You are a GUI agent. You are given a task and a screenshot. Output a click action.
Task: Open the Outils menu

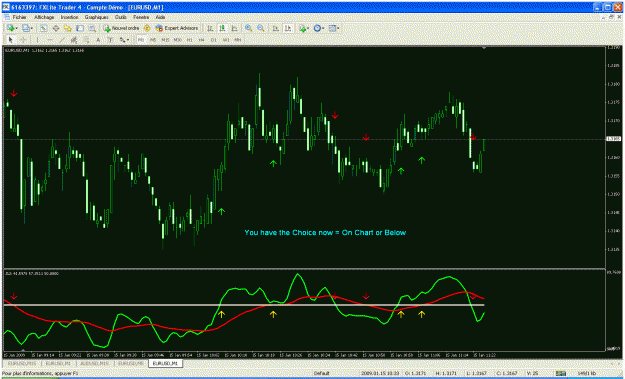point(121,18)
